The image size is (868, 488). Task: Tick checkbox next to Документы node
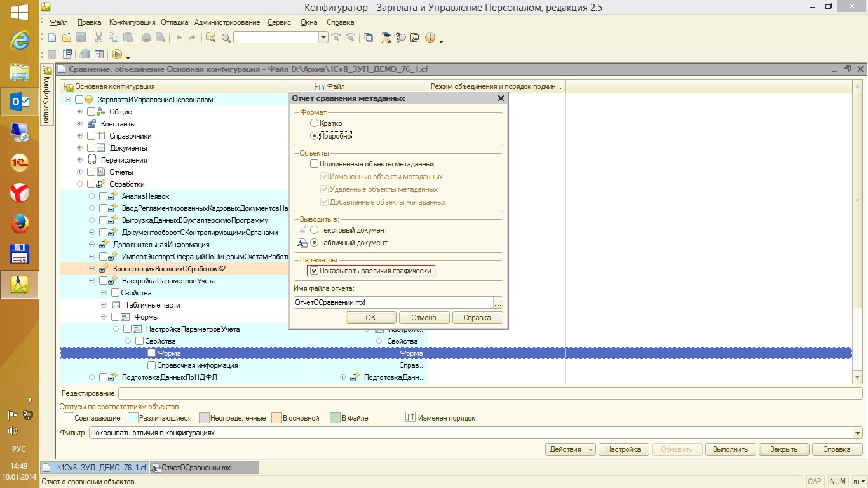pyautogui.click(x=92, y=148)
